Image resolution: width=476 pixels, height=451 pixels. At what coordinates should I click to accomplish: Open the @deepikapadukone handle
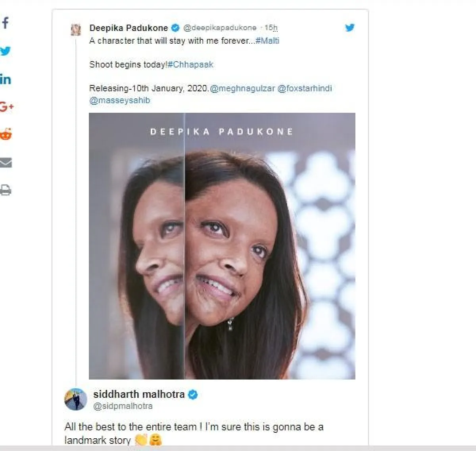pos(220,28)
